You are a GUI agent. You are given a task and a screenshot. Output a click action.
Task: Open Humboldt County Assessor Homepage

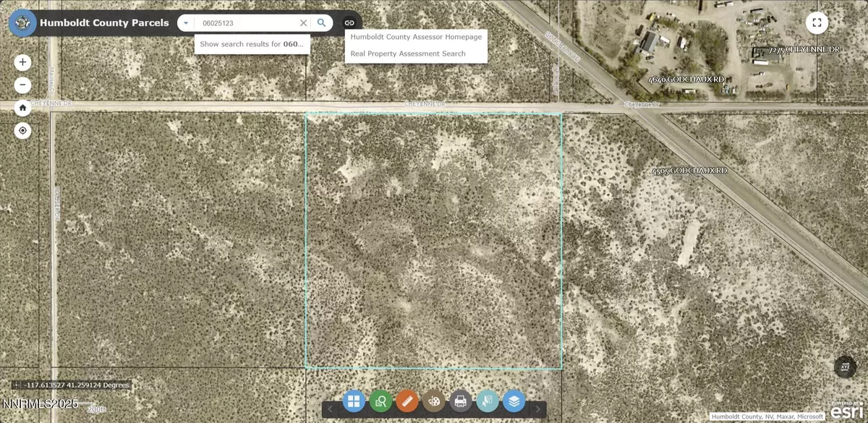(x=416, y=36)
